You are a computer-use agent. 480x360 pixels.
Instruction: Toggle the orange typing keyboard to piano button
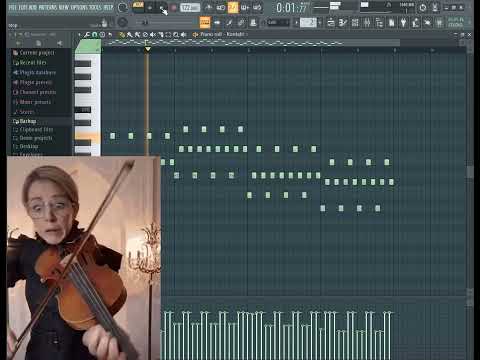pyautogui.click(x=205, y=22)
